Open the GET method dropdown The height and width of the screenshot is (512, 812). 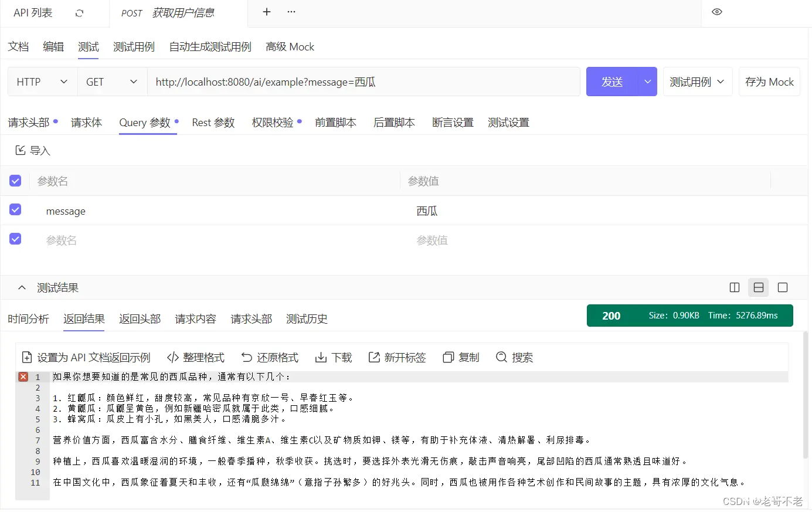(112, 82)
